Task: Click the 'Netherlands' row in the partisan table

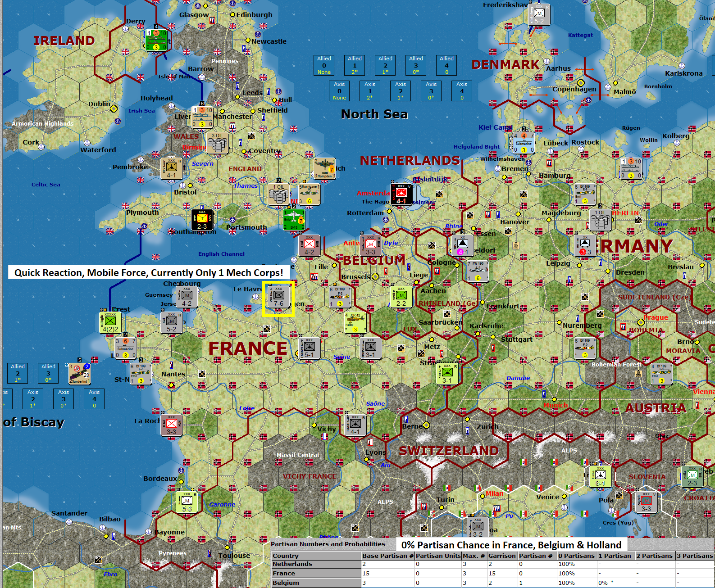Action: tap(492, 564)
